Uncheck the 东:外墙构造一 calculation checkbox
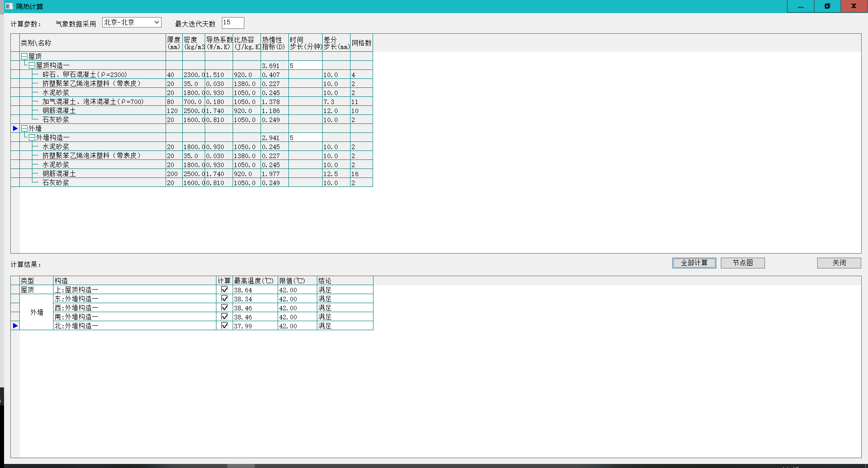868x468 pixels. (x=225, y=299)
